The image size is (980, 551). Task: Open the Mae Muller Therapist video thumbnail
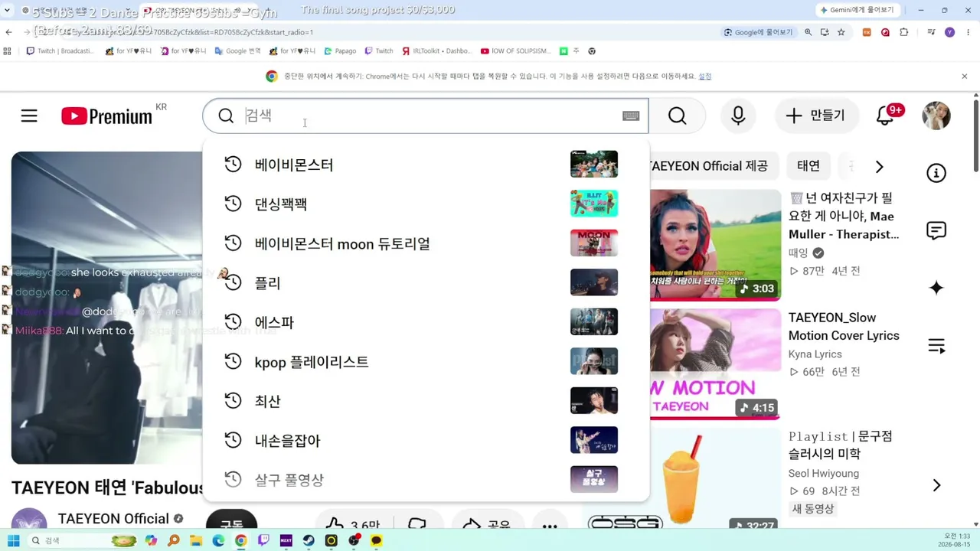715,245
